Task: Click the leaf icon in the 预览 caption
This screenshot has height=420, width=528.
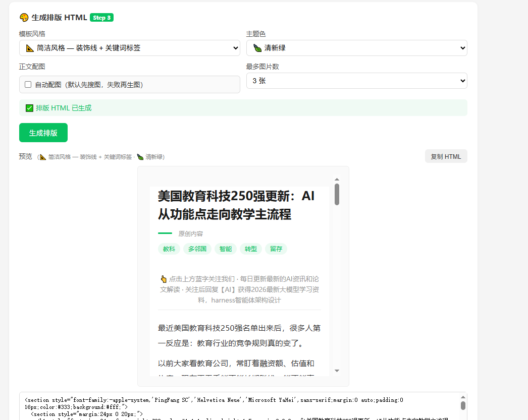Action: coord(140,157)
